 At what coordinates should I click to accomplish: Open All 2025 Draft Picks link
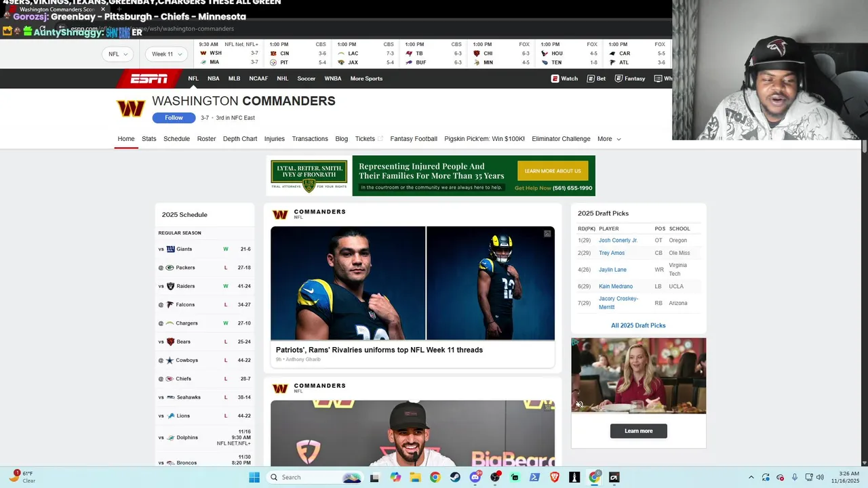tap(638, 325)
